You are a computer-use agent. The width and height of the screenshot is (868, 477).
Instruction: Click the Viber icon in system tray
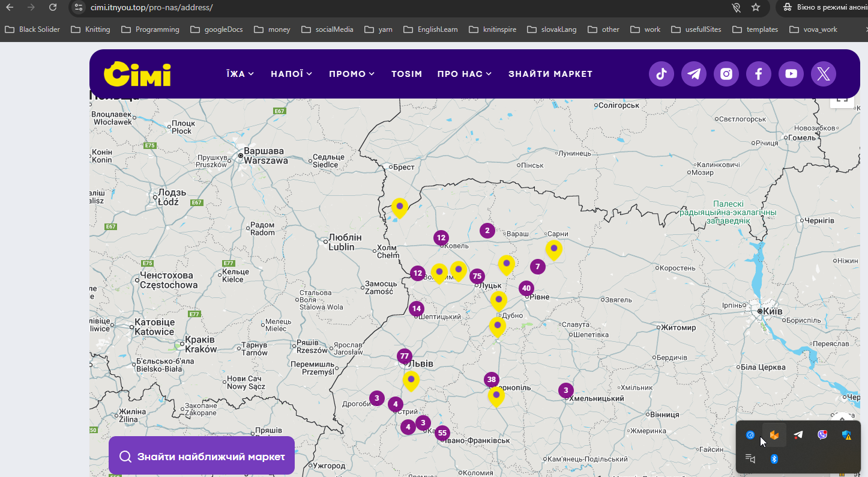(822, 435)
